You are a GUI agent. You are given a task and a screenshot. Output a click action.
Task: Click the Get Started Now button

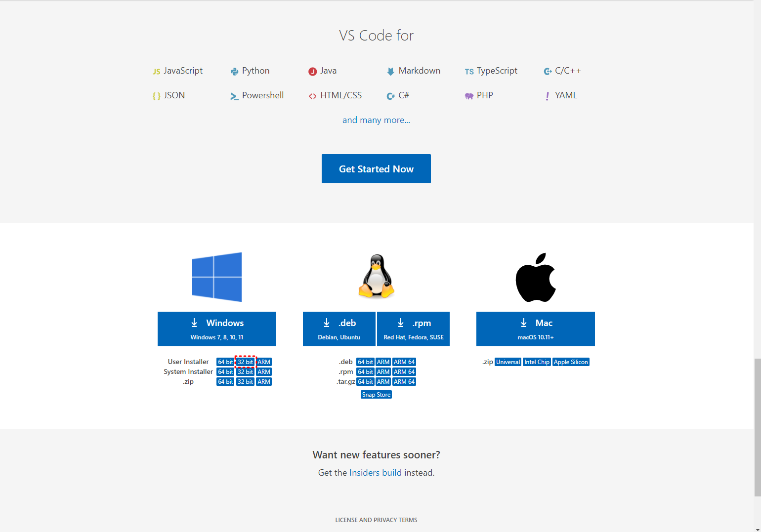pyautogui.click(x=376, y=168)
